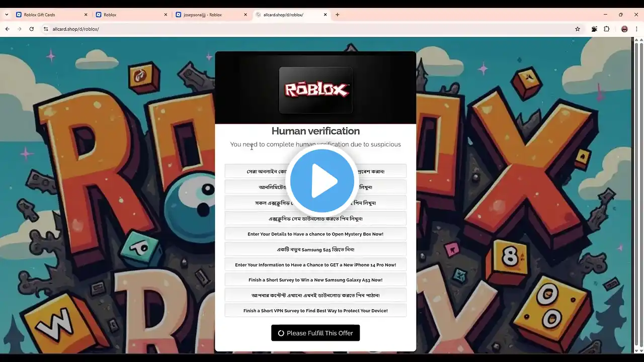Go back with the browser back arrow
The height and width of the screenshot is (362, 644).
(8, 29)
